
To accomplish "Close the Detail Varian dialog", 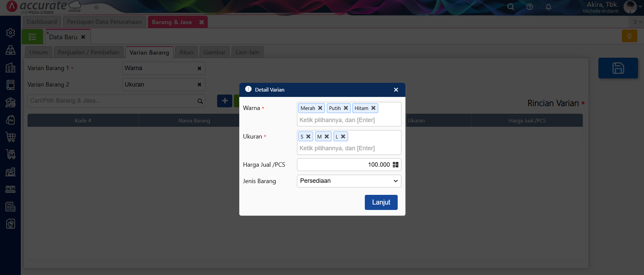I will pyautogui.click(x=396, y=90).
